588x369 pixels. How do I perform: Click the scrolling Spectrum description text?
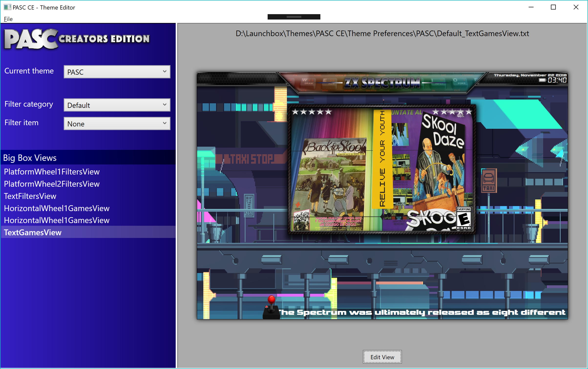[422, 312]
